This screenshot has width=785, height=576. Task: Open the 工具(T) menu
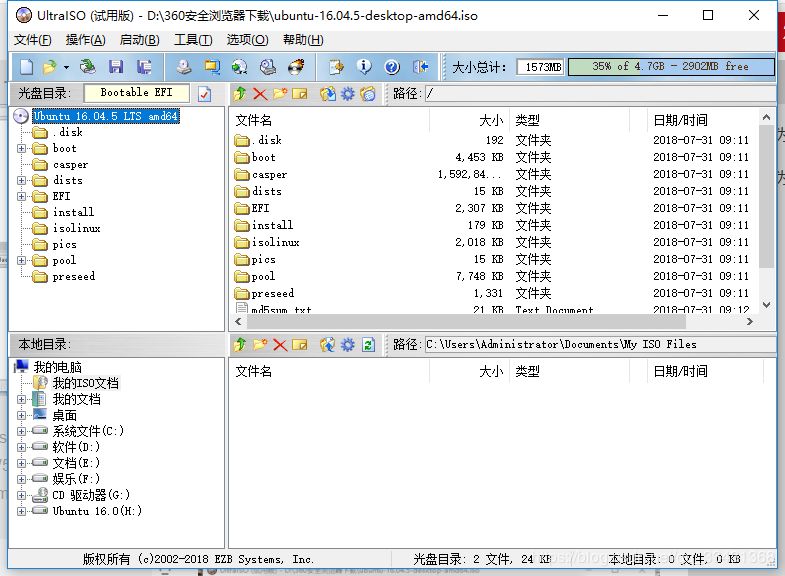point(193,40)
